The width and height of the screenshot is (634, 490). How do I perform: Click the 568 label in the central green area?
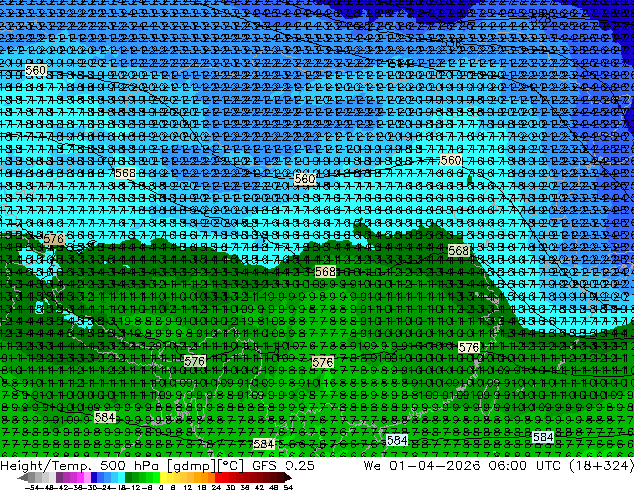[325, 272]
